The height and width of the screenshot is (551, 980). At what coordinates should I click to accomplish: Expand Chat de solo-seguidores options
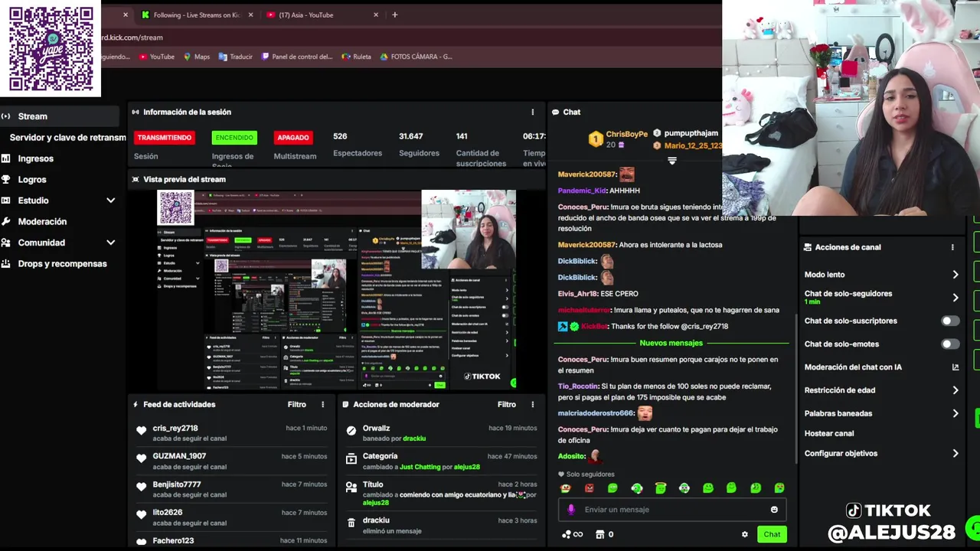[955, 298]
